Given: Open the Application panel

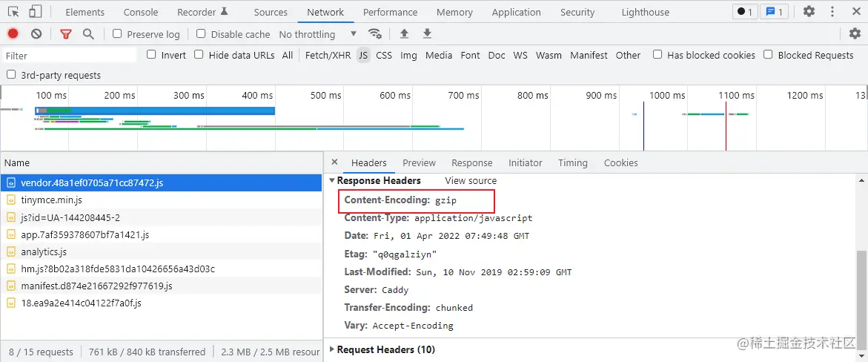Looking at the screenshot, I should (x=517, y=12).
